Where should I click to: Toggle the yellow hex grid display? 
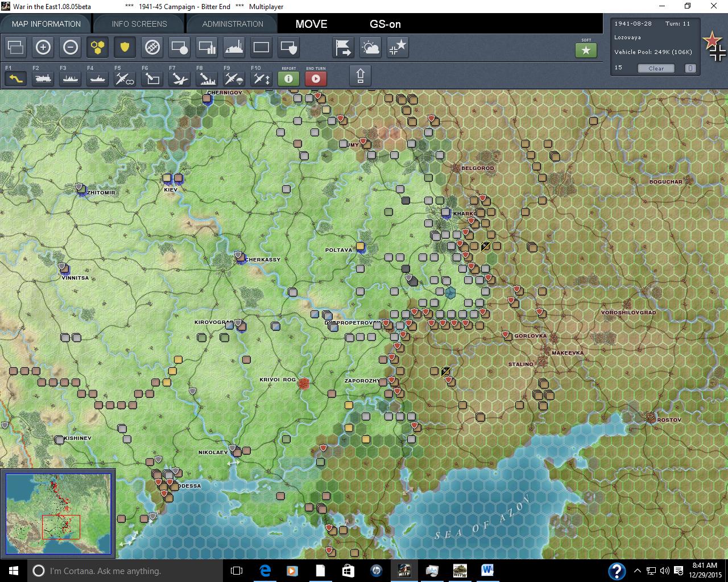click(98, 47)
